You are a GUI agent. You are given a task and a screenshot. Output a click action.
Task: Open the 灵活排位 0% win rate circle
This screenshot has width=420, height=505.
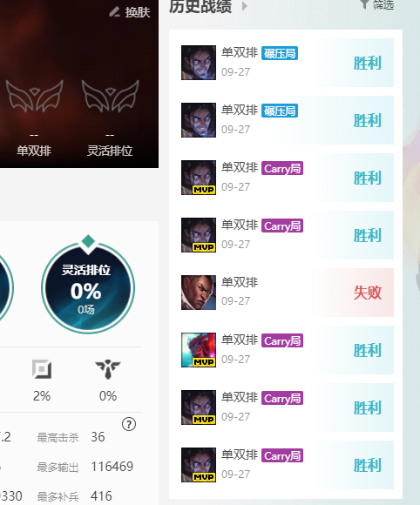[88, 288]
